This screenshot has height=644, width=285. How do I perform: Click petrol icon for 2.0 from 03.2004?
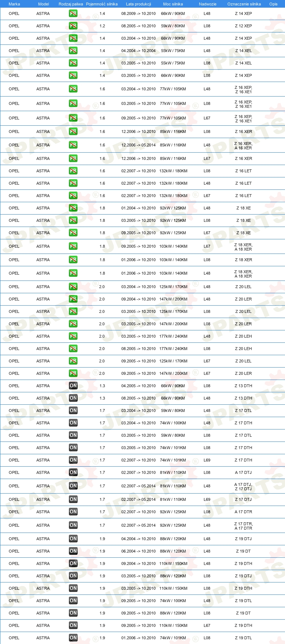click(73, 287)
